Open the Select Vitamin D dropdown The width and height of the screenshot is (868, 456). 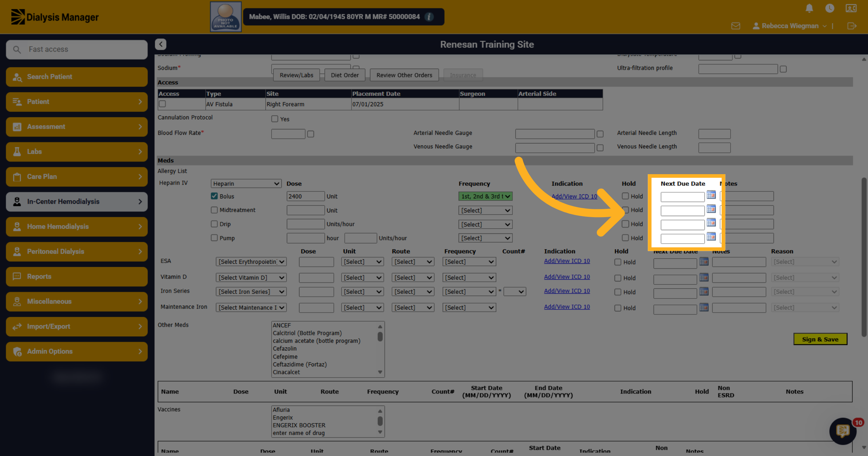[251, 278]
